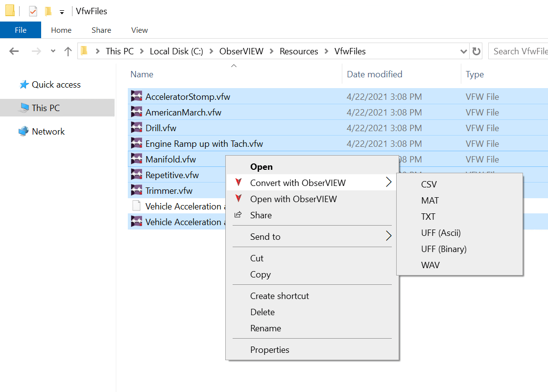Click the Repetitive.vfw file icon
The height and width of the screenshot is (392, 548).
[x=136, y=175]
